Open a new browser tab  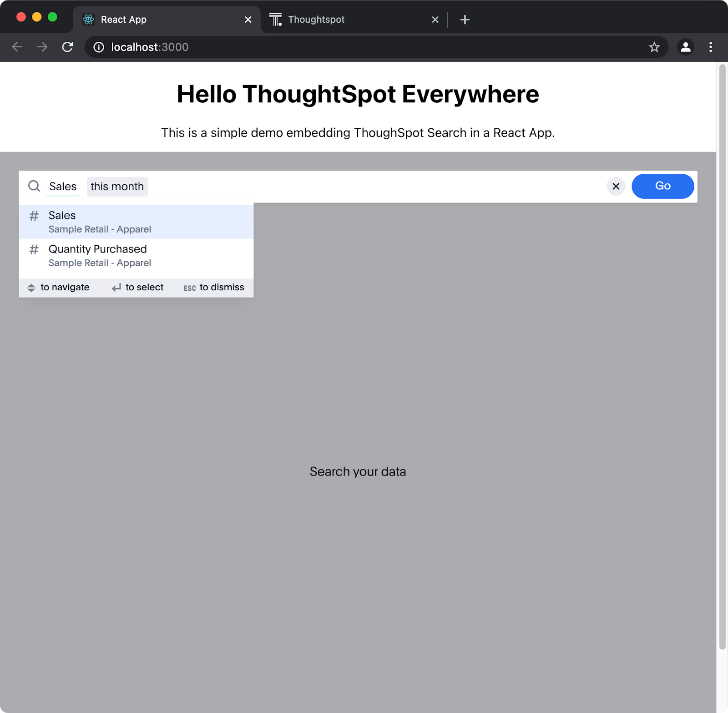(x=465, y=20)
